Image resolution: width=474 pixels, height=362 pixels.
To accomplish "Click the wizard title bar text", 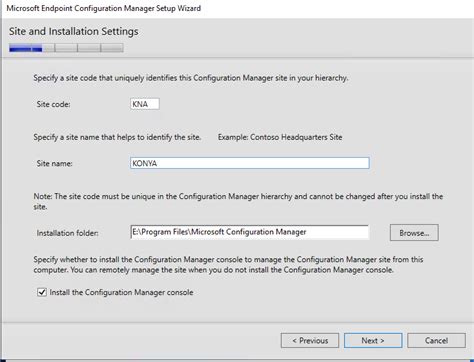I will click(104, 8).
